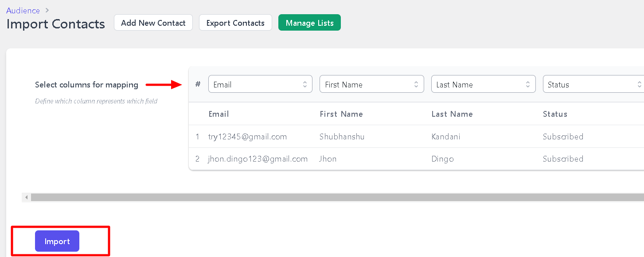Go back via Audience breadcrumb link

tap(23, 10)
